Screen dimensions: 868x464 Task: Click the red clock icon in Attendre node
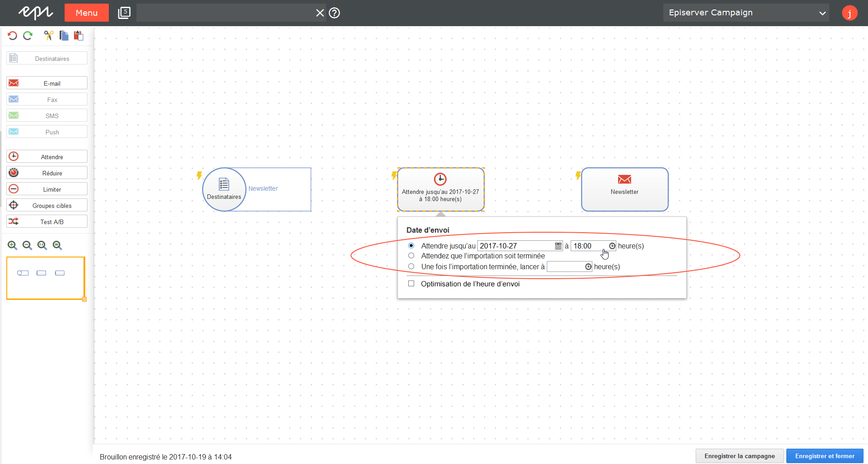(440, 179)
